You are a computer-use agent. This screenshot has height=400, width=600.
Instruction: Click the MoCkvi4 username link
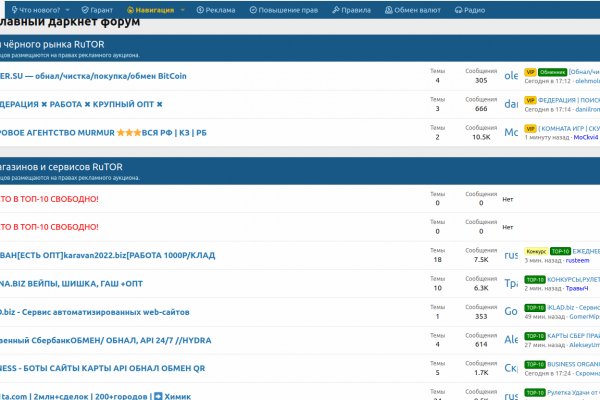579,138
